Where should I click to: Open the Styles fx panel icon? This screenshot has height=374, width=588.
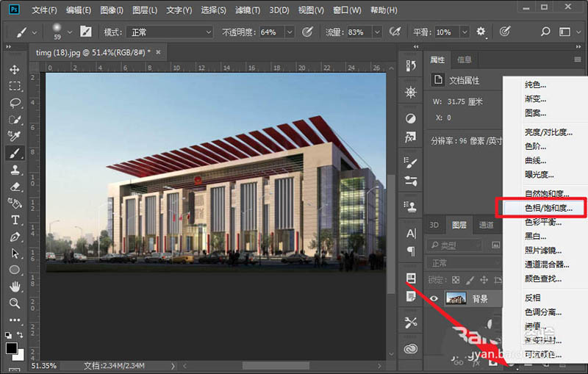411,137
